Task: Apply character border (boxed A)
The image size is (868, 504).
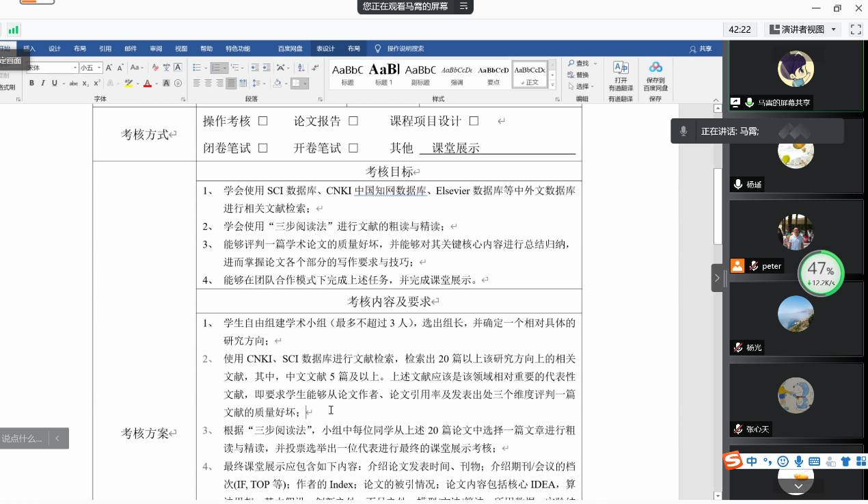Action: [x=178, y=68]
